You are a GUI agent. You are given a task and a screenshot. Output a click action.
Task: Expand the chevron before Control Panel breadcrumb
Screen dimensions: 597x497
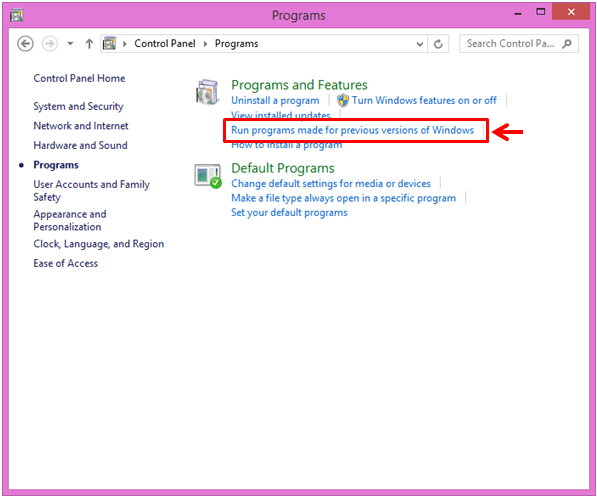coord(125,44)
